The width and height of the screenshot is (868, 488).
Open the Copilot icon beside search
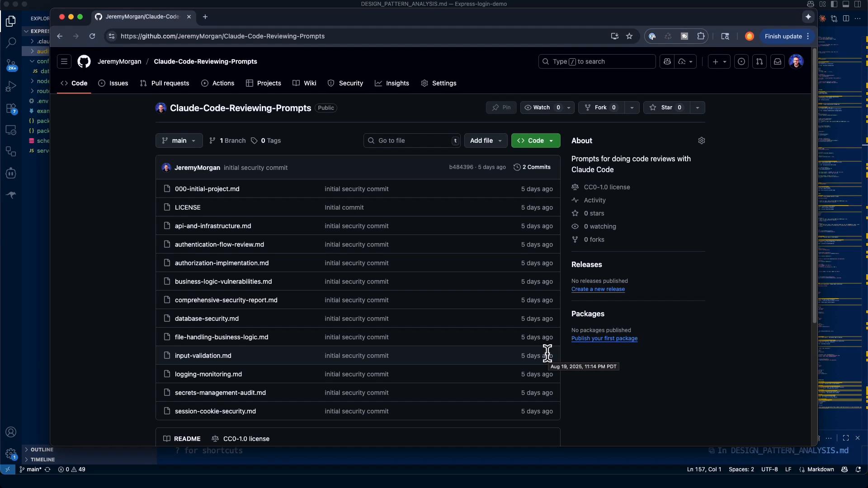click(667, 61)
